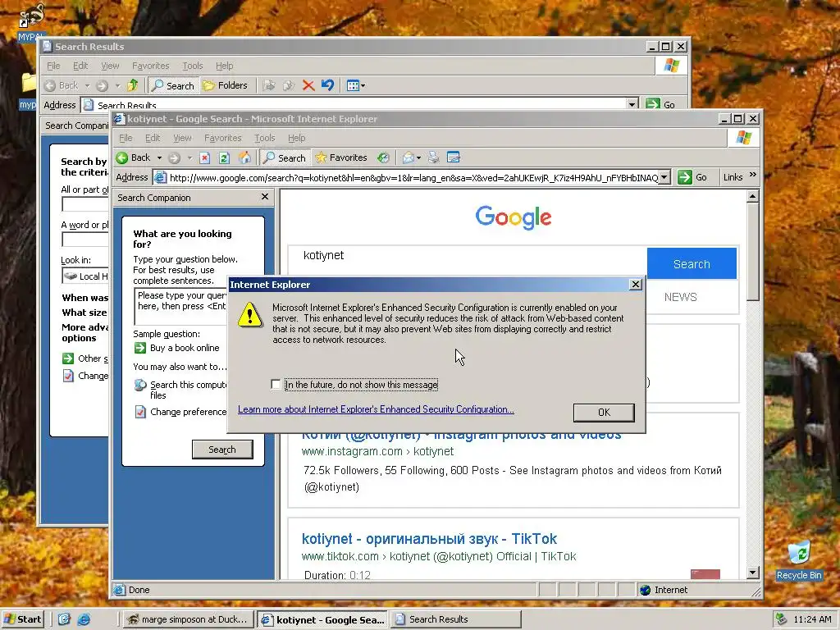Viewport: 840px width, 630px height.
Task: Click the Start button
Action: pyautogui.click(x=22, y=619)
